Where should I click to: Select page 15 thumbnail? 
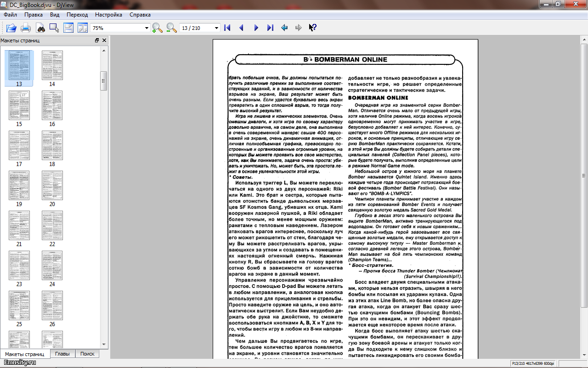pos(19,108)
